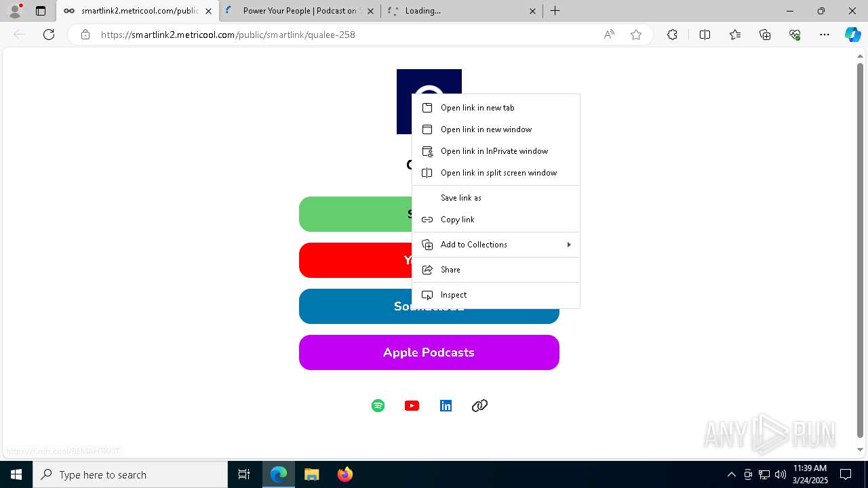Close the Power Your People tab
Screen dimensions: 868x488
(x=370, y=11)
